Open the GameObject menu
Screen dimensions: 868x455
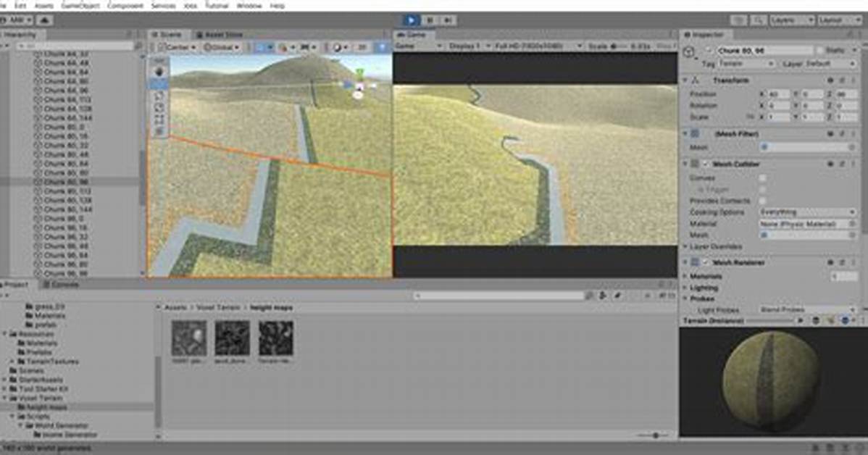pos(80,6)
